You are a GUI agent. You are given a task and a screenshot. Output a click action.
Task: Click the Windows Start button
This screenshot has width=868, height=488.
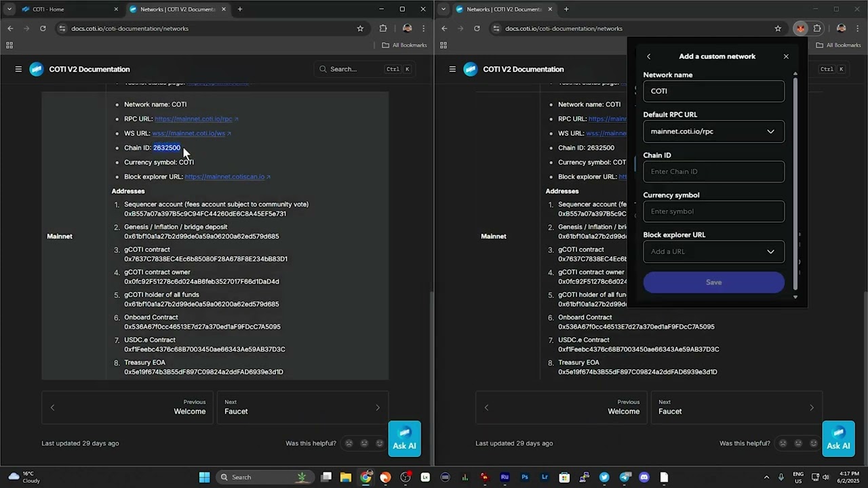204,477
